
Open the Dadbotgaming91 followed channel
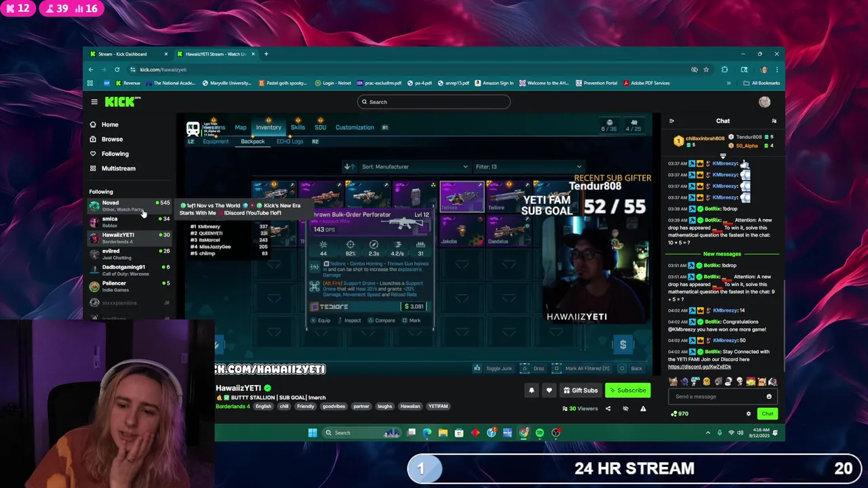click(x=130, y=270)
